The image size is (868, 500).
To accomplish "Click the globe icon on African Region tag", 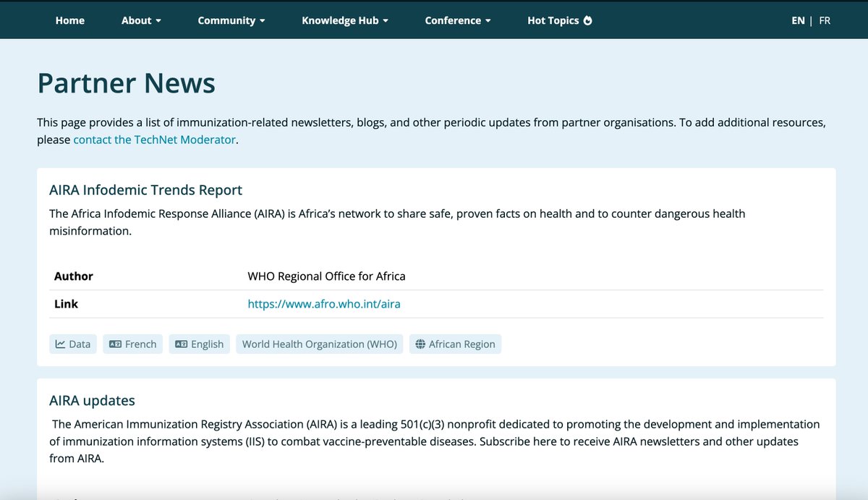I will pyautogui.click(x=420, y=344).
